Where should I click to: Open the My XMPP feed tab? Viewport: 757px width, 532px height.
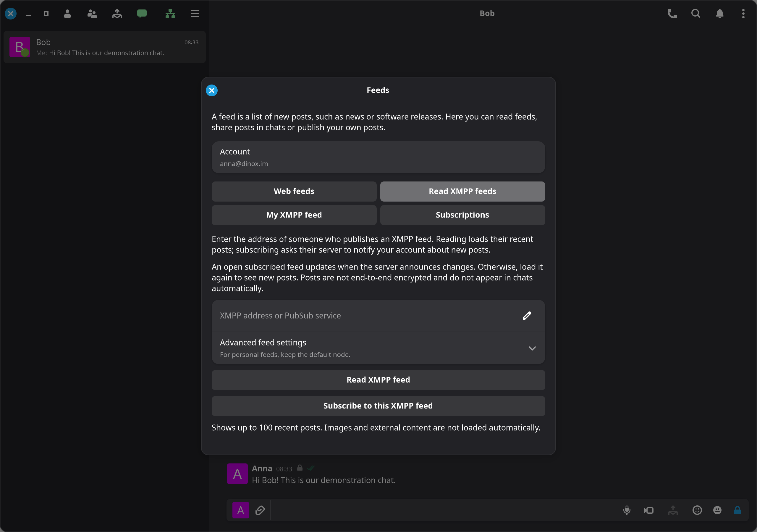pyautogui.click(x=294, y=215)
